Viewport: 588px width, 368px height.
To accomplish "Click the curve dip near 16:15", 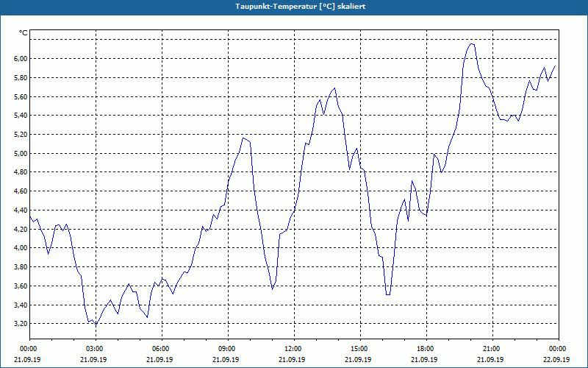I will [388, 294].
